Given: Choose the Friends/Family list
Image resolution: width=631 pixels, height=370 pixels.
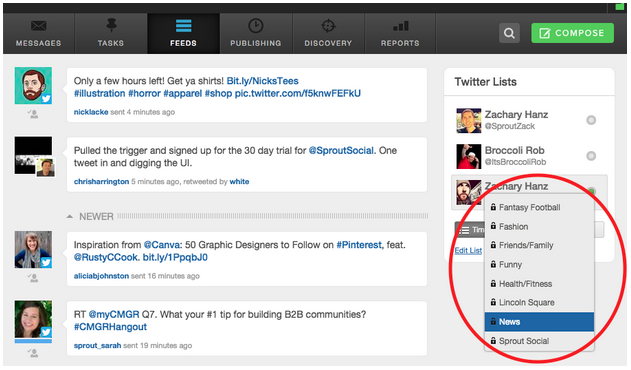Looking at the screenshot, I should tap(539, 245).
